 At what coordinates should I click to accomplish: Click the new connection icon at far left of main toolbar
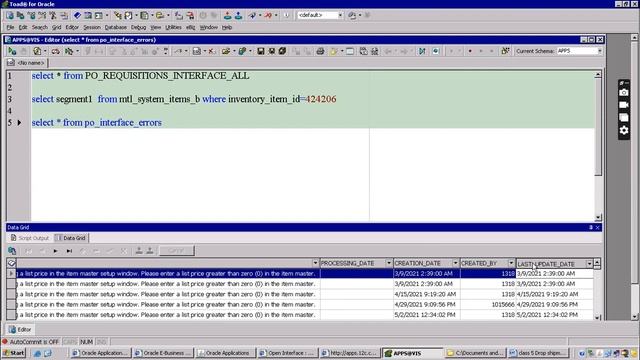point(10,16)
